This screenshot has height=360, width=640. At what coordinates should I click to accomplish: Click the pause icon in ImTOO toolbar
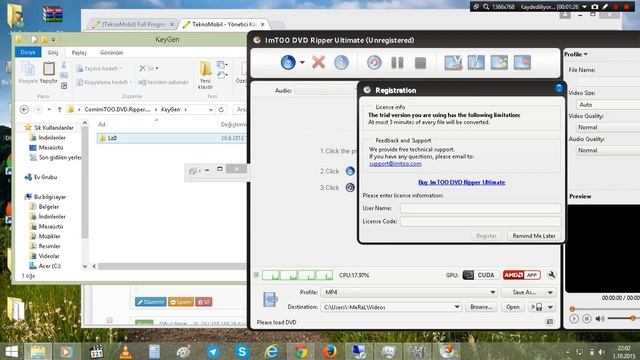point(397,63)
